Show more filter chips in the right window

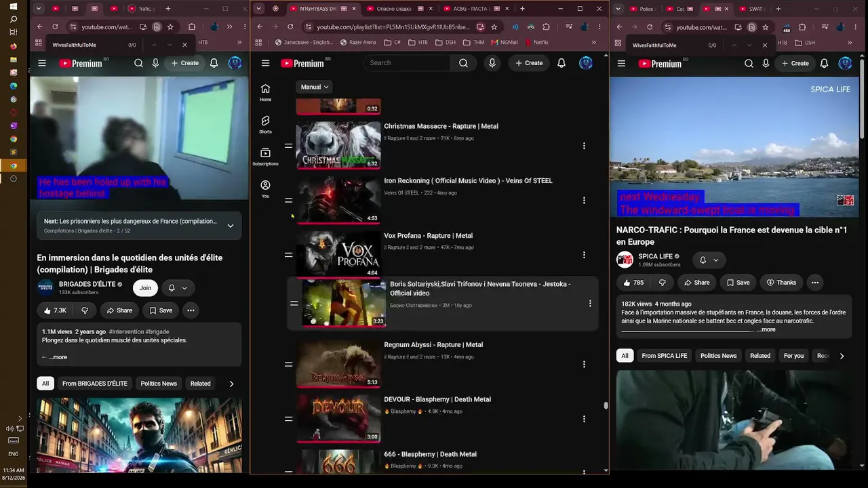[842, 356]
